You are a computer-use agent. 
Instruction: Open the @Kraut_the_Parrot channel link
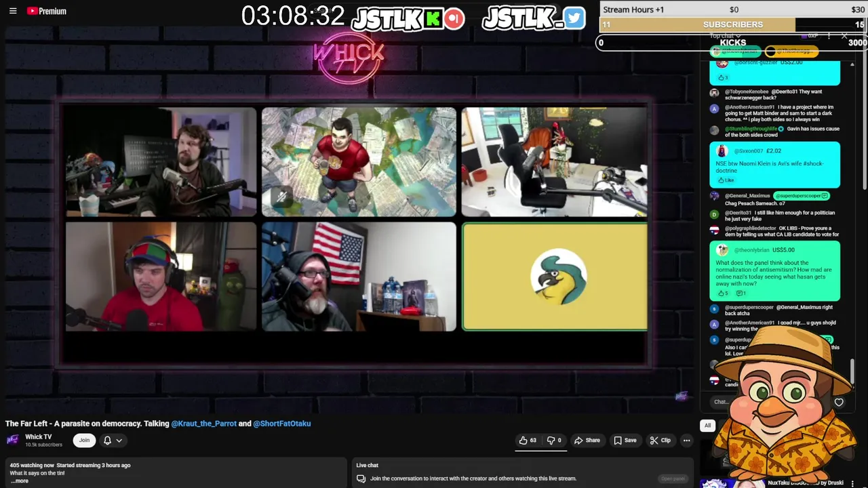point(203,423)
